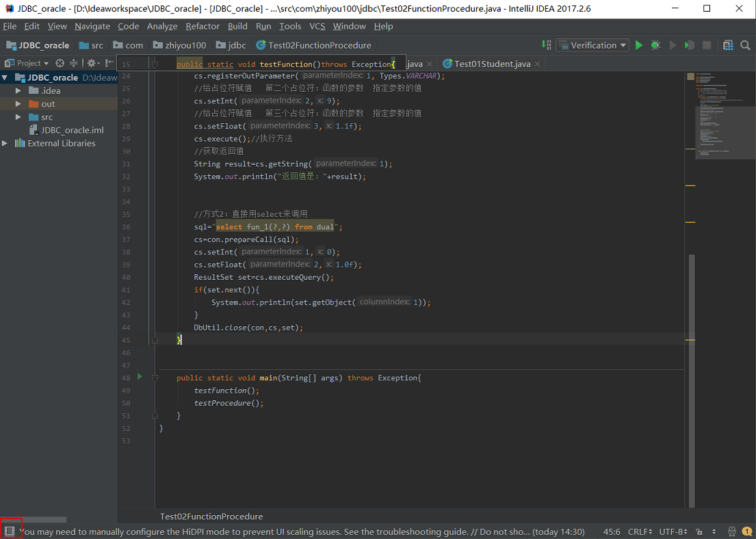This screenshot has height=539, width=756.
Task: Click the Test01Student.java tab class icon
Action: point(447,64)
